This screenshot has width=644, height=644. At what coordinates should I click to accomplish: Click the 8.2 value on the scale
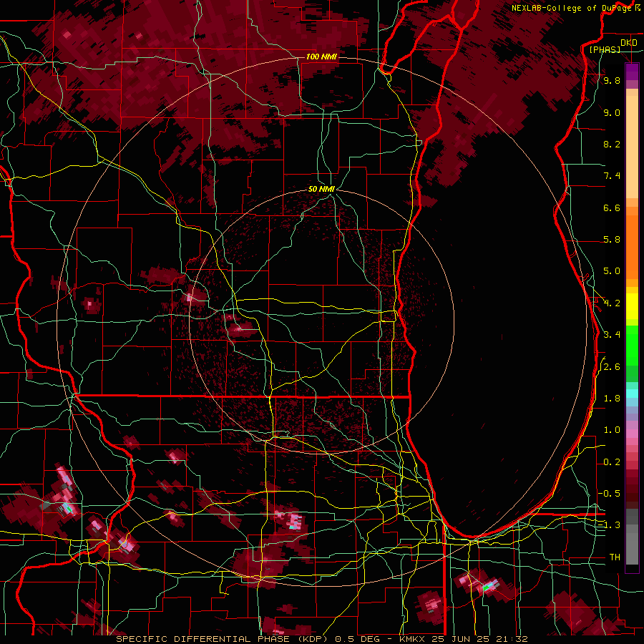612,144
